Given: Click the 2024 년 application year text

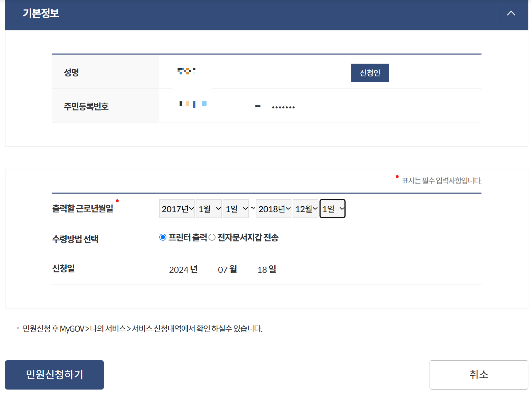Looking at the screenshot, I should click(x=183, y=269).
